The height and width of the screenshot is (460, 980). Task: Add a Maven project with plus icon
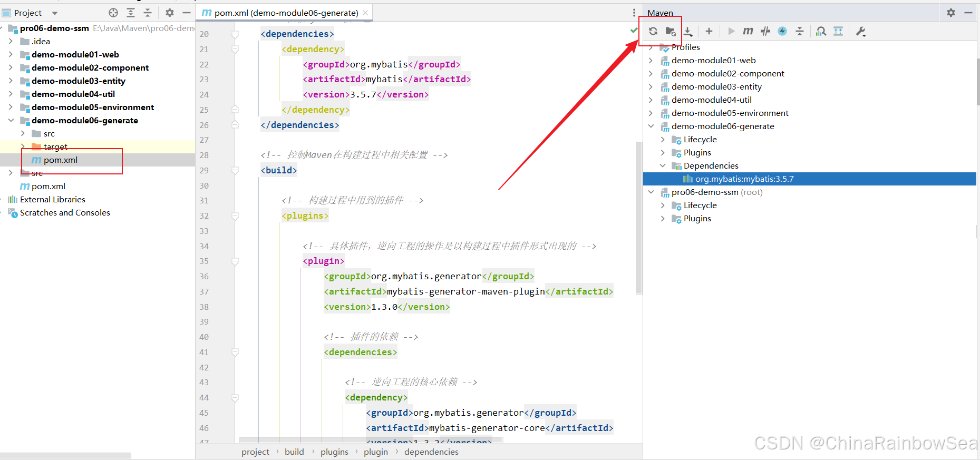click(x=709, y=31)
